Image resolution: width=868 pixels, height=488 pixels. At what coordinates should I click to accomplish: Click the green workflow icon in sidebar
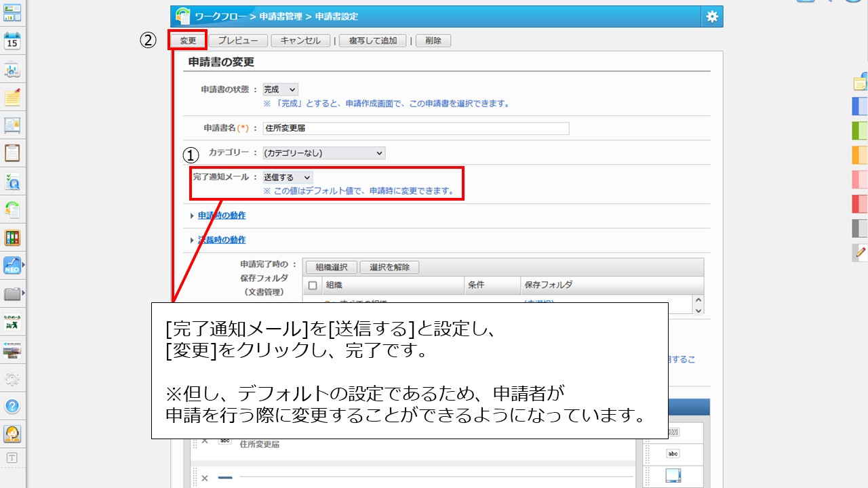click(x=12, y=209)
